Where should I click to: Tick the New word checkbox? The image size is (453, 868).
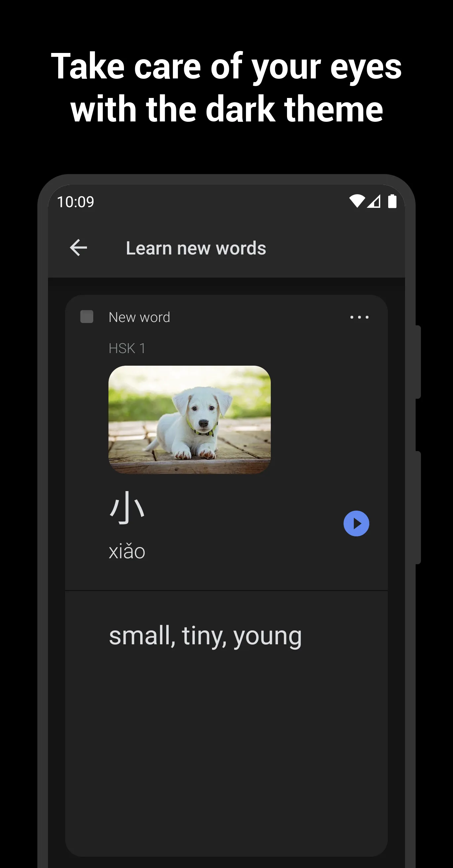[x=87, y=317]
